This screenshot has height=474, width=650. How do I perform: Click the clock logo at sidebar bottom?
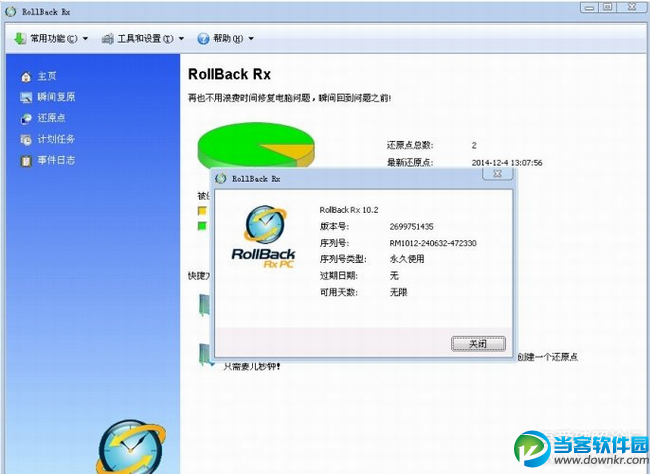[131, 447]
